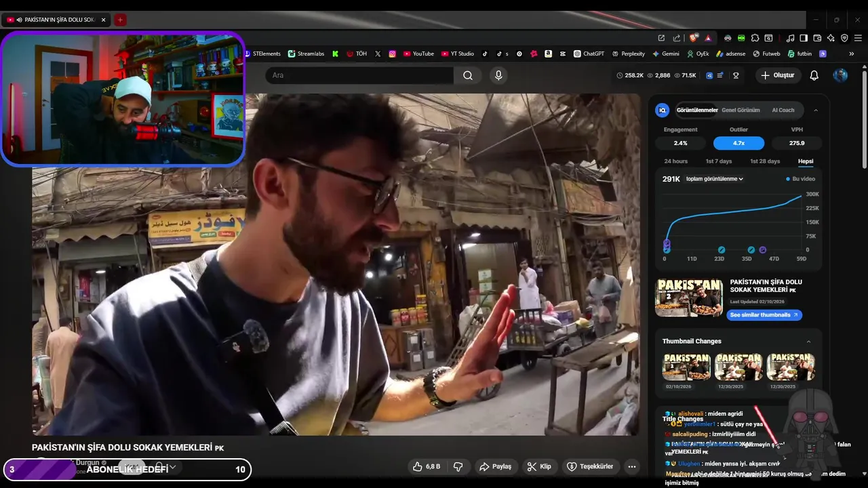Open the green K bookmark icon
The image size is (868, 488).
coord(335,54)
